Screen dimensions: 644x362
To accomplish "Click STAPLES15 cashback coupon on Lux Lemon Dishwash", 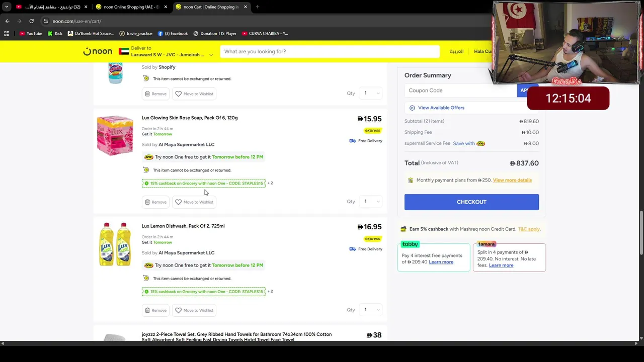I will click(x=203, y=292).
